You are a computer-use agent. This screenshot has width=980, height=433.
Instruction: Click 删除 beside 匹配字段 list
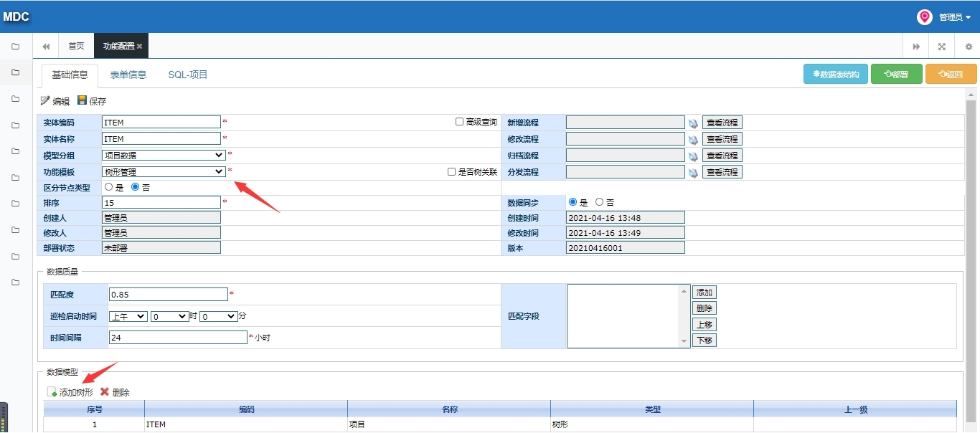(705, 308)
